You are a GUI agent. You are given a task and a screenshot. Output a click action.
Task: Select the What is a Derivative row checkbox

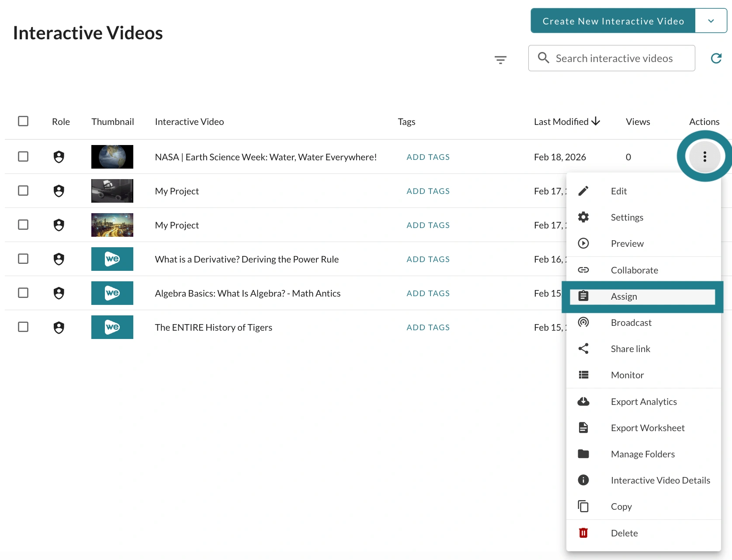click(x=23, y=259)
